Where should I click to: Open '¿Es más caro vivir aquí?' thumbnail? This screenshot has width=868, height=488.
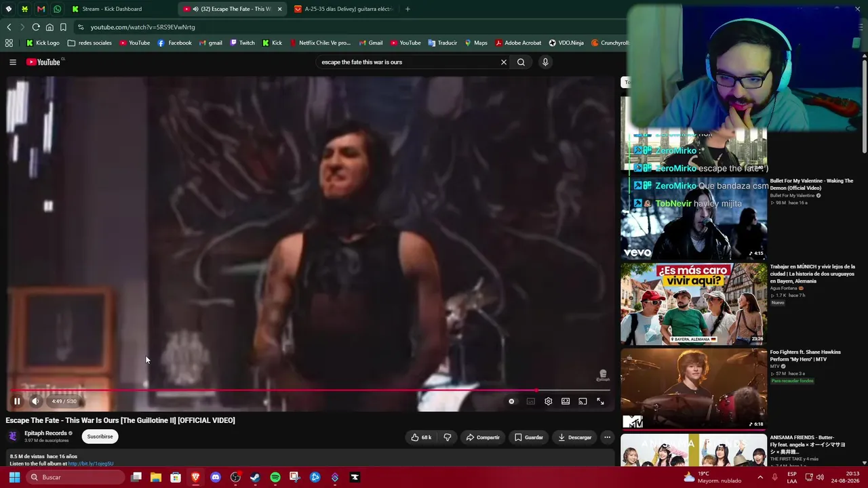tap(694, 304)
